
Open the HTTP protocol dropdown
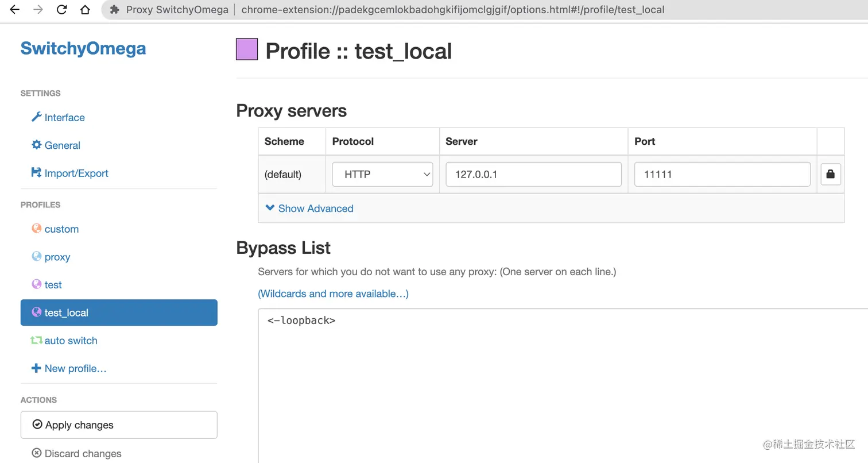(x=382, y=174)
